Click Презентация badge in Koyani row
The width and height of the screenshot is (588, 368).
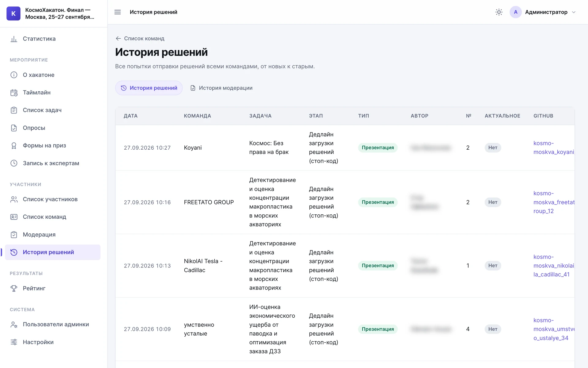pos(378,148)
